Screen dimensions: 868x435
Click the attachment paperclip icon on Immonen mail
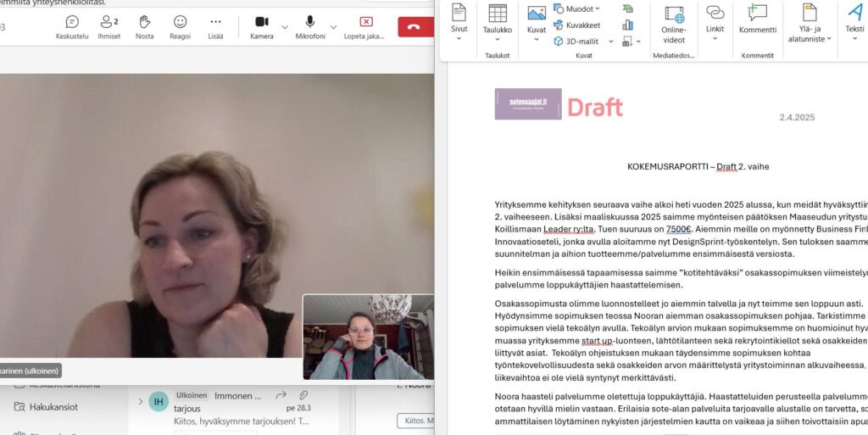pyautogui.click(x=303, y=395)
